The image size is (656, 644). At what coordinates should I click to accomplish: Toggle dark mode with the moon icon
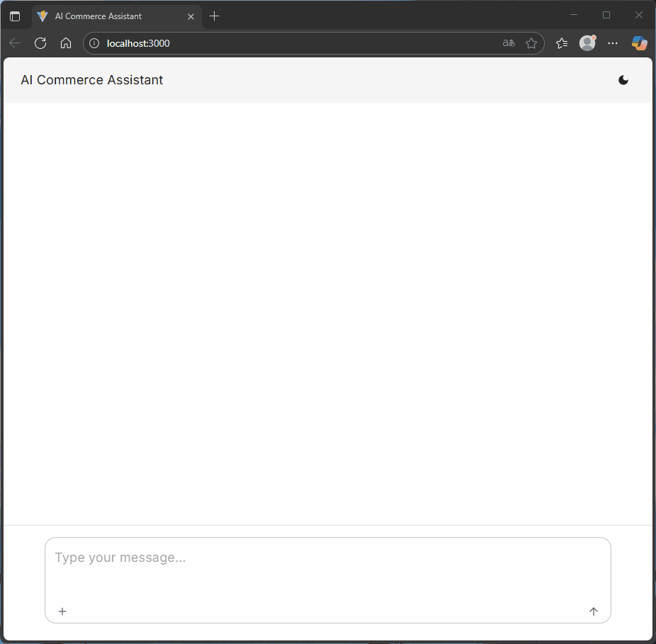tap(623, 80)
